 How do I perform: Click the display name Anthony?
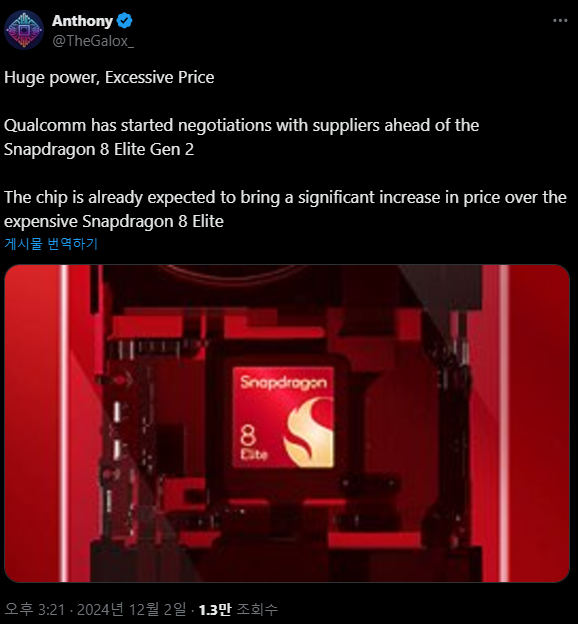point(82,21)
